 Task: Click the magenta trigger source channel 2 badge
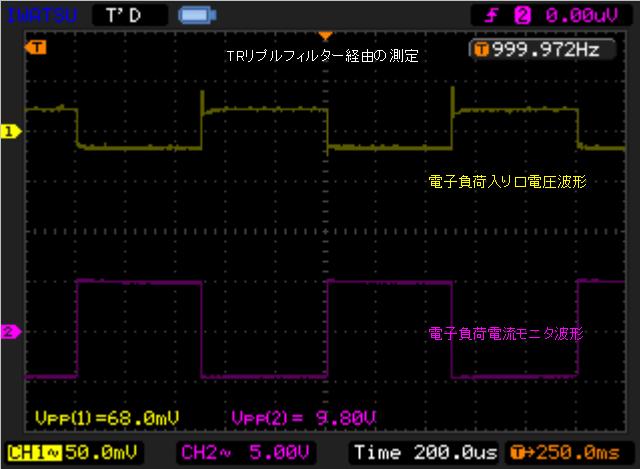[x=522, y=16]
